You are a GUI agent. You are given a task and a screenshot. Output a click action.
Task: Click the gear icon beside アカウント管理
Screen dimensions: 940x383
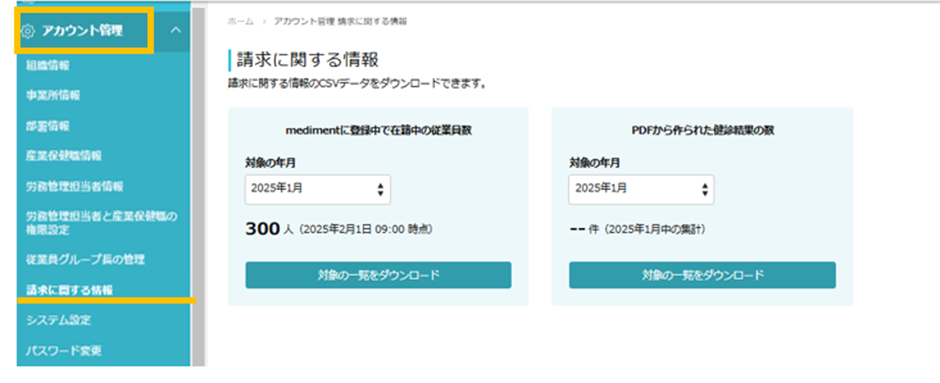coord(29,31)
